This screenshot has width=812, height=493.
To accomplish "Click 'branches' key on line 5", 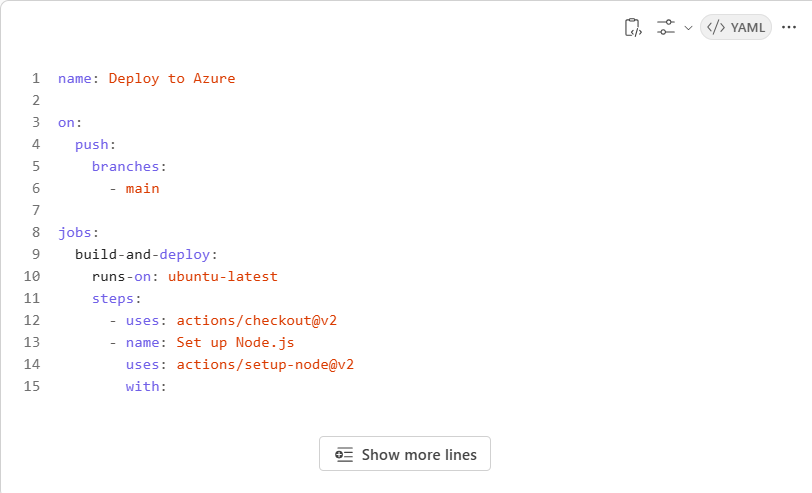I will pyautogui.click(x=125, y=166).
